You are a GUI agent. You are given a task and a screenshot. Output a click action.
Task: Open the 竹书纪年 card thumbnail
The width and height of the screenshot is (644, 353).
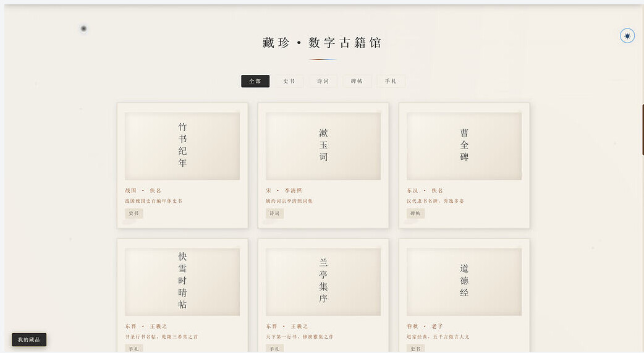coord(182,146)
